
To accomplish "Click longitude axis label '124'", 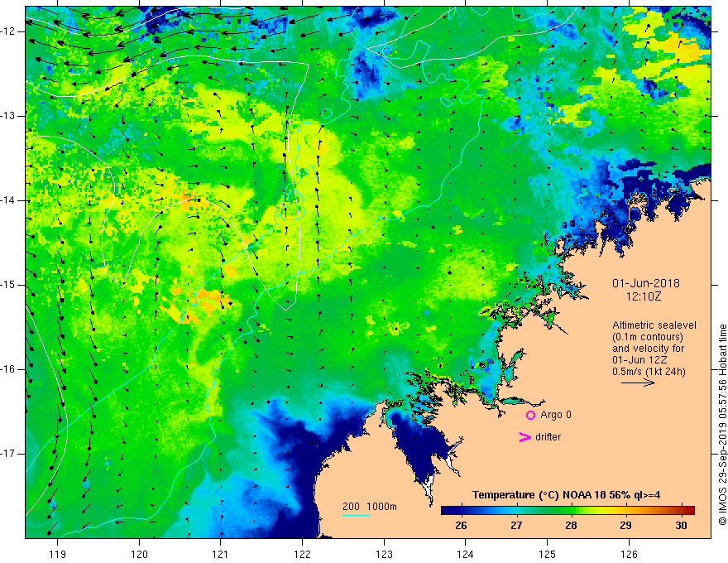I will pyautogui.click(x=466, y=554).
